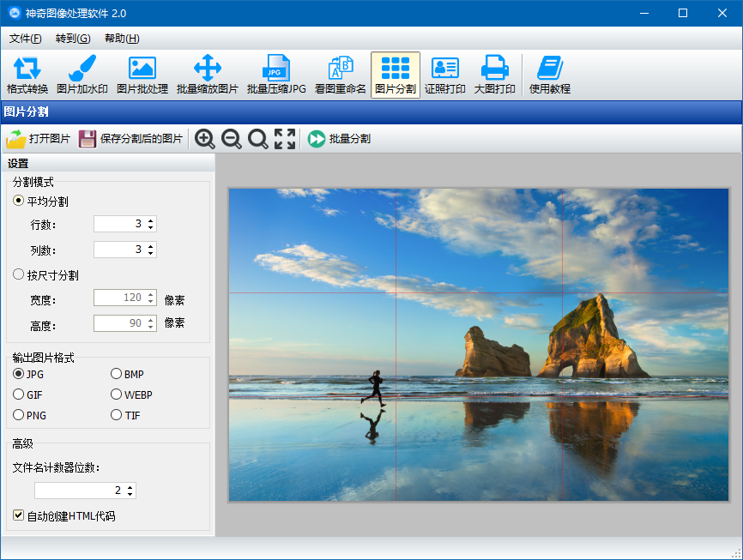Select the 图片加水印 watermark brush tool

[x=82, y=75]
